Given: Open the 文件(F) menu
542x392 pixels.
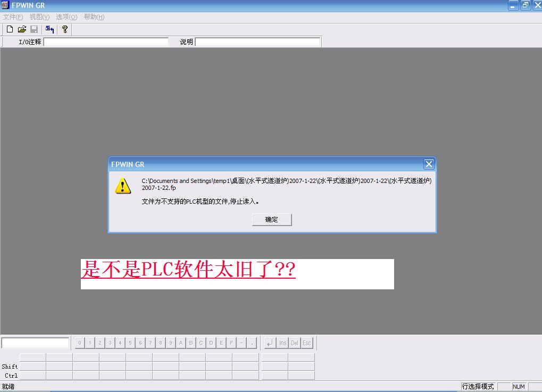Looking at the screenshot, I should click(x=13, y=17).
